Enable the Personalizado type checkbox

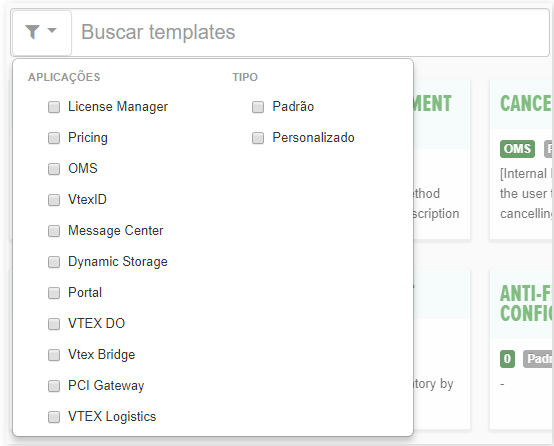click(x=258, y=138)
